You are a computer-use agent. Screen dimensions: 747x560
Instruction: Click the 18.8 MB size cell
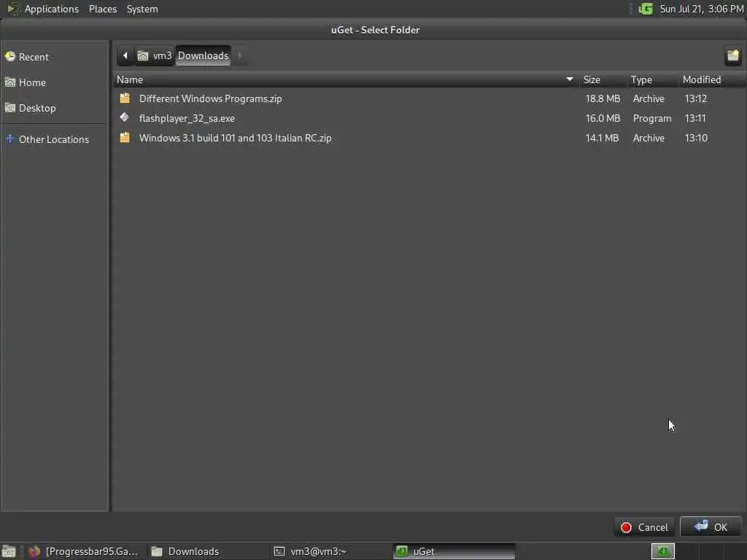[603, 98]
